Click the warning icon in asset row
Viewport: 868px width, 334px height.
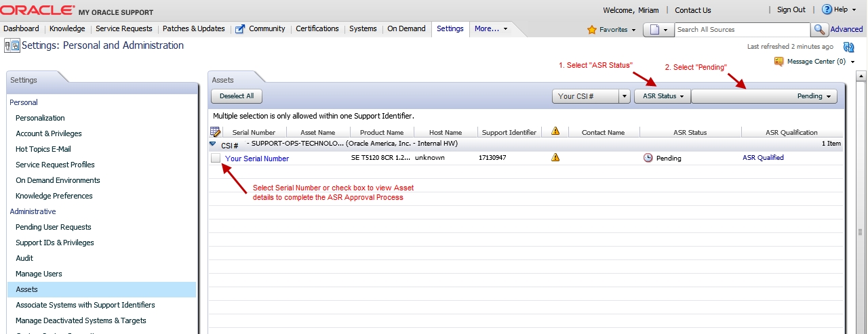pos(555,158)
